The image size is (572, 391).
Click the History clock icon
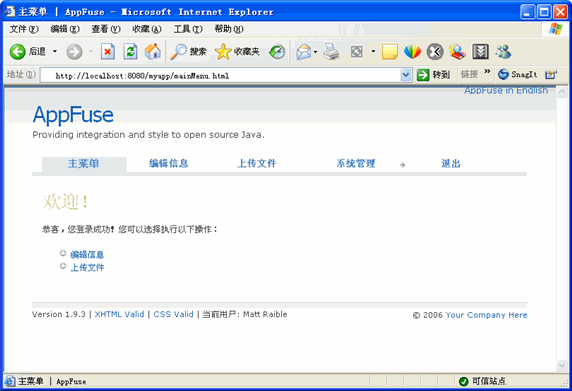(x=277, y=52)
